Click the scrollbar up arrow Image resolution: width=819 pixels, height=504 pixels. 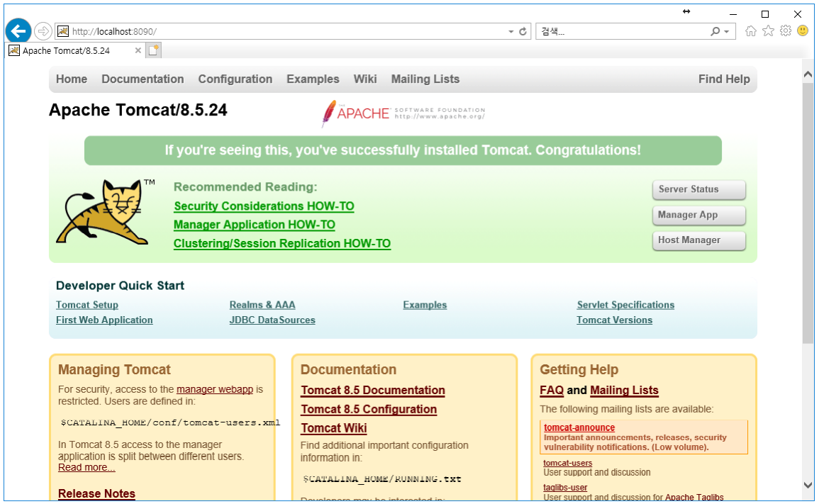click(x=808, y=74)
